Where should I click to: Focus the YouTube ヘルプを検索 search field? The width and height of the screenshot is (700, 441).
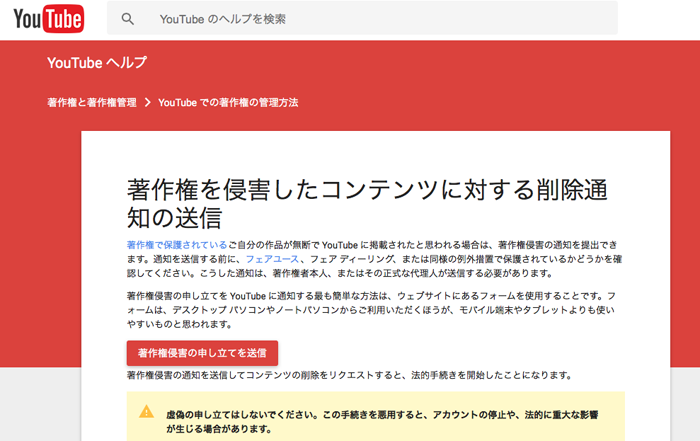(x=362, y=19)
